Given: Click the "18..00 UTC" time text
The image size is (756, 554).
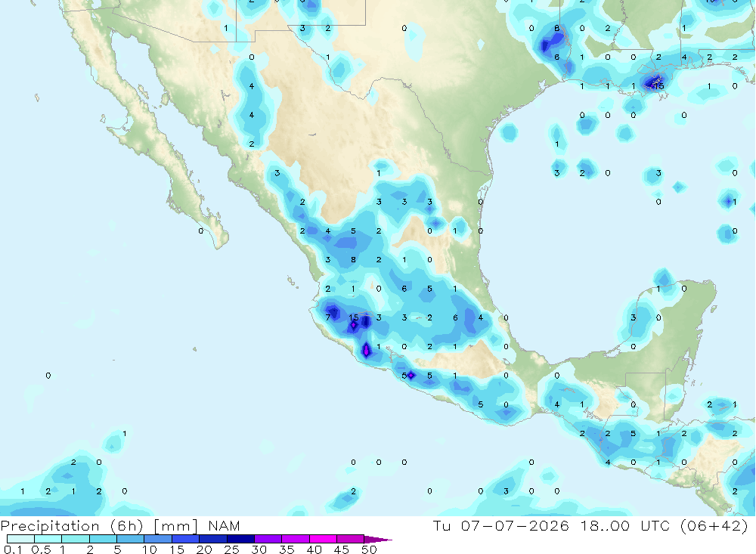Looking at the screenshot, I should tap(625, 525).
